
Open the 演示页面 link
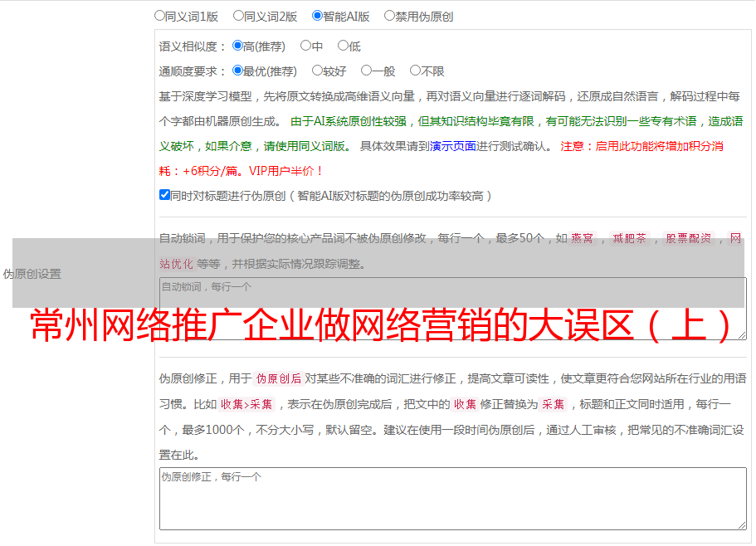coord(453,146)
